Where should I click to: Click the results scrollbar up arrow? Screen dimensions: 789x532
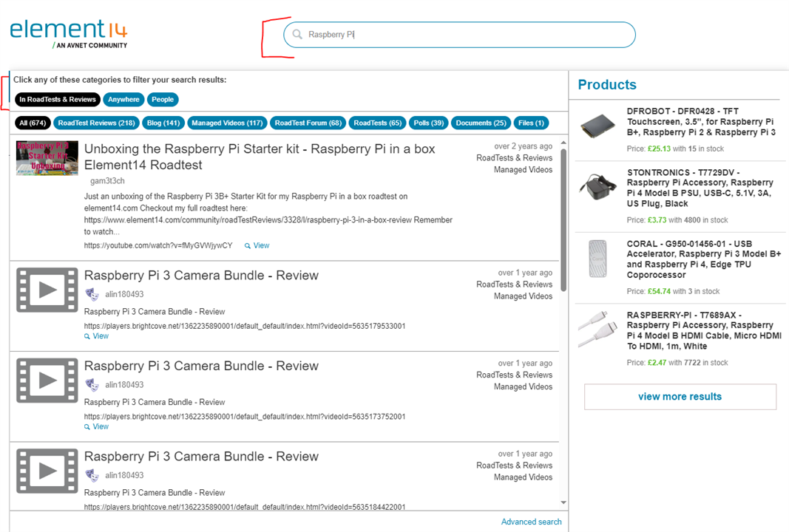[x=563, y=143]
